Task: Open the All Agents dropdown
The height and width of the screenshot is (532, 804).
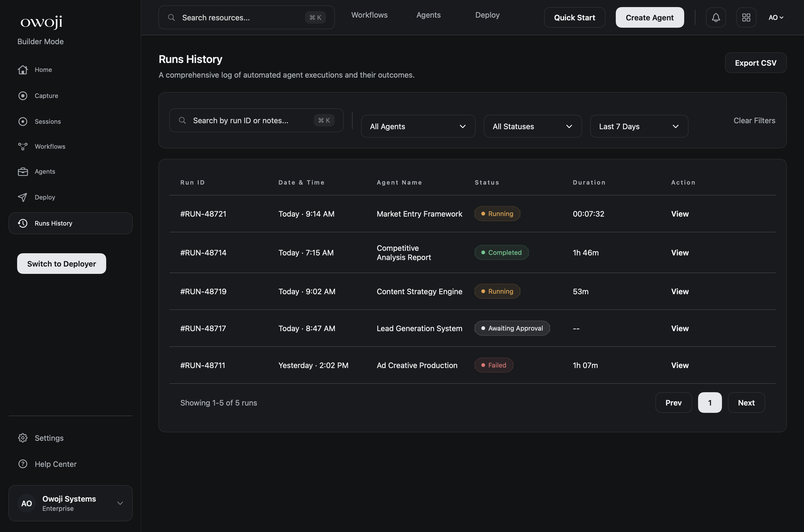Action: coord(418,126)
